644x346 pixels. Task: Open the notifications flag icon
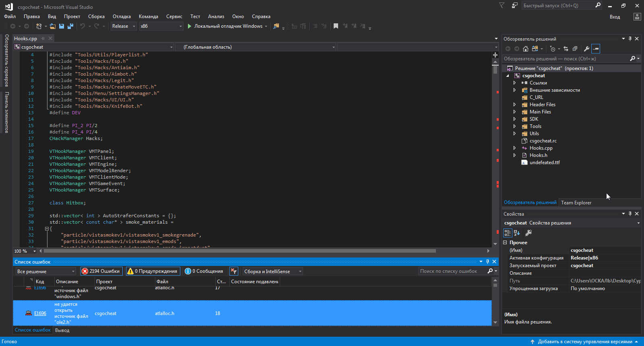click(502, 5)
